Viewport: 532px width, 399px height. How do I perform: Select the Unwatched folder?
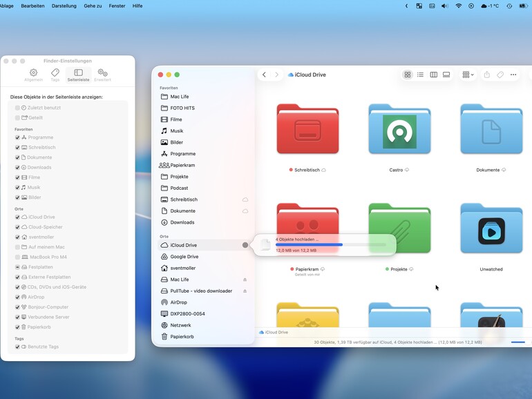(491, 228)
